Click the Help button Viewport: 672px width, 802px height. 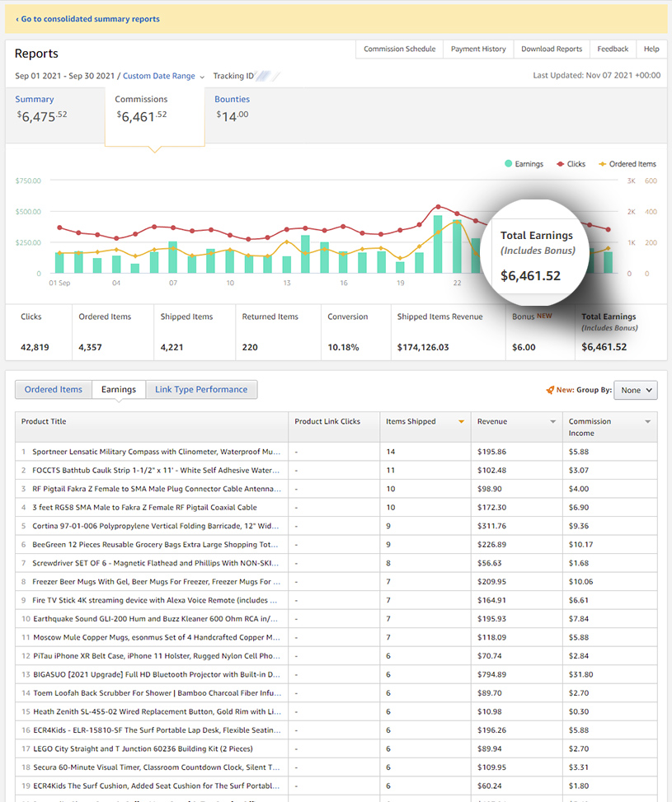[x=651, y=49]
